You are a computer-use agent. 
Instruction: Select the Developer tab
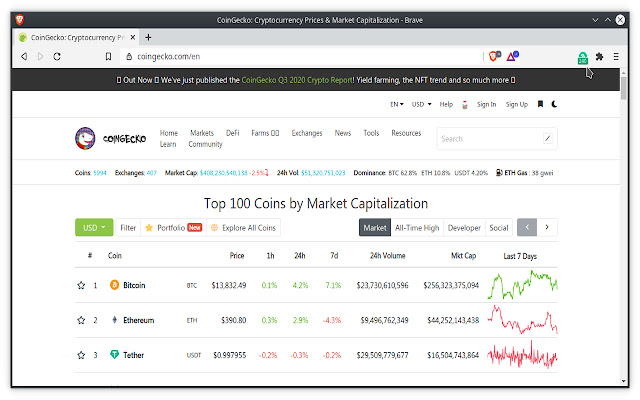464,228
